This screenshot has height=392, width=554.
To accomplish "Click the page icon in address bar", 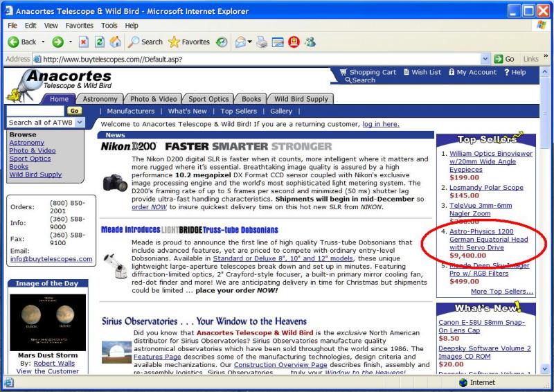I will [37, 59].
